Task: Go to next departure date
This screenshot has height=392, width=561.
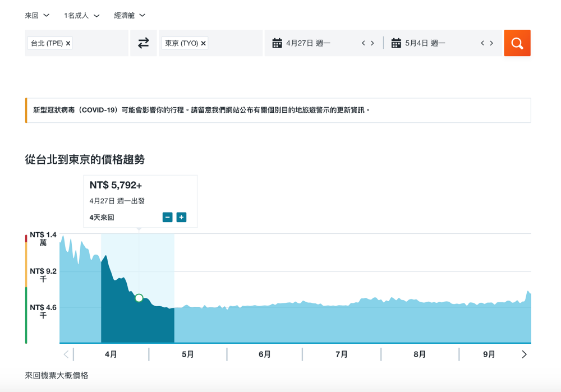Action: [373, 43]
